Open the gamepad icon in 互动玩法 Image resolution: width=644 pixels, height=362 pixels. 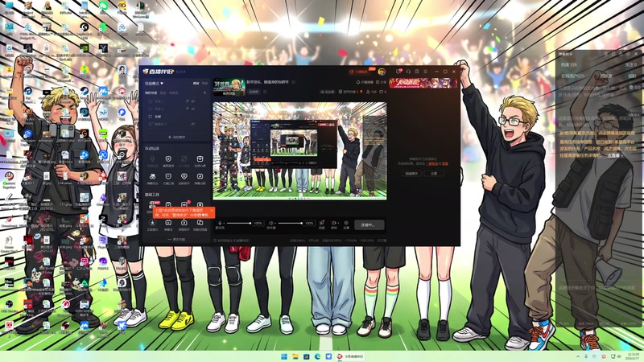tap(152, 178)
